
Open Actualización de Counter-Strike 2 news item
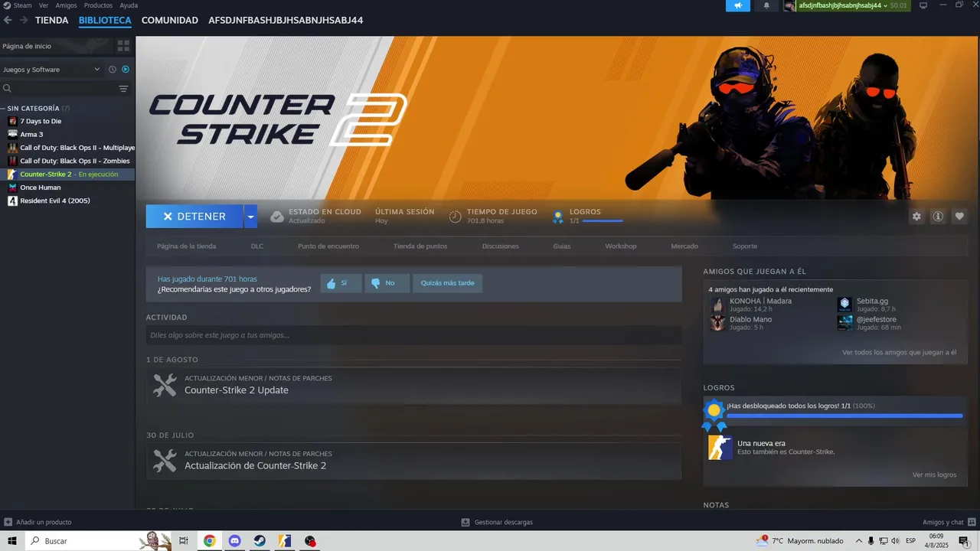click(413, 461)
